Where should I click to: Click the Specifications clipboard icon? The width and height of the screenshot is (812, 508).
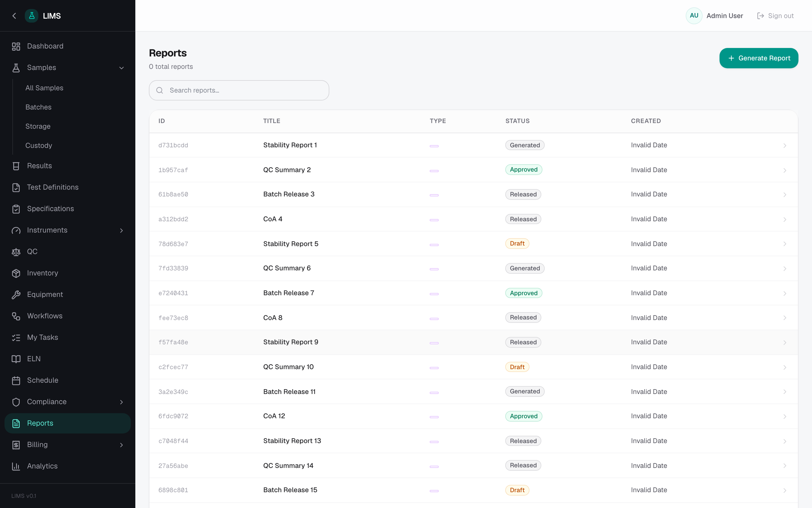pyautogui.click(x=16, y=209)
